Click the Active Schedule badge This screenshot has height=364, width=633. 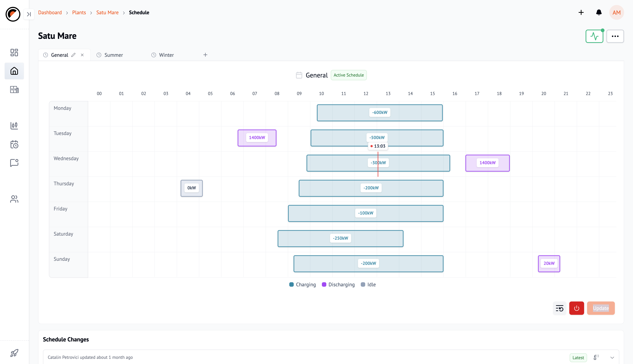coord(349,75)
